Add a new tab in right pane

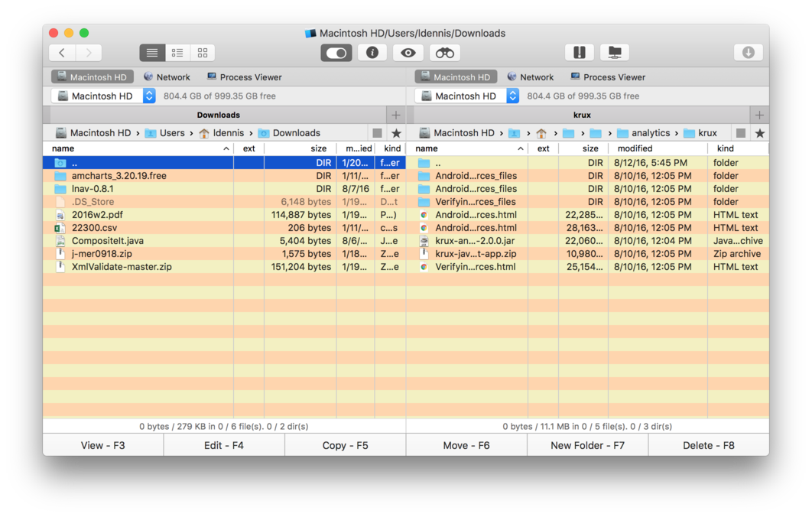tap(760, 115)
